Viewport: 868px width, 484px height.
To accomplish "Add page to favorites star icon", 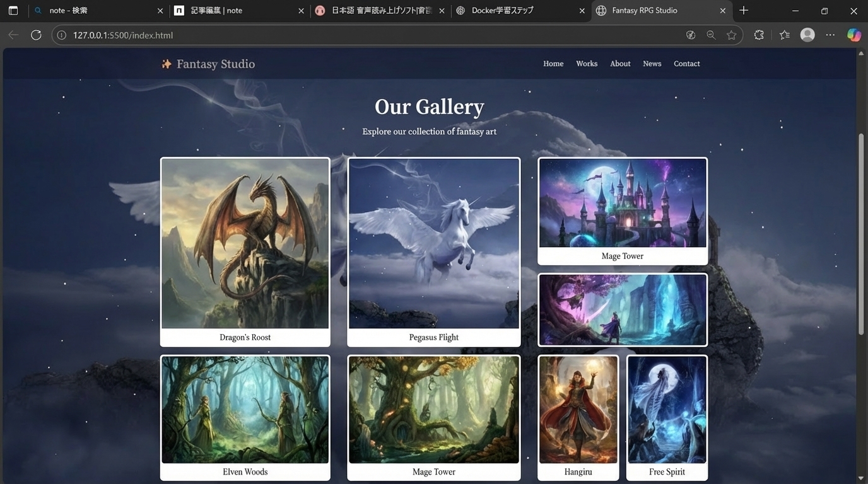I will (x=732, y=35).
